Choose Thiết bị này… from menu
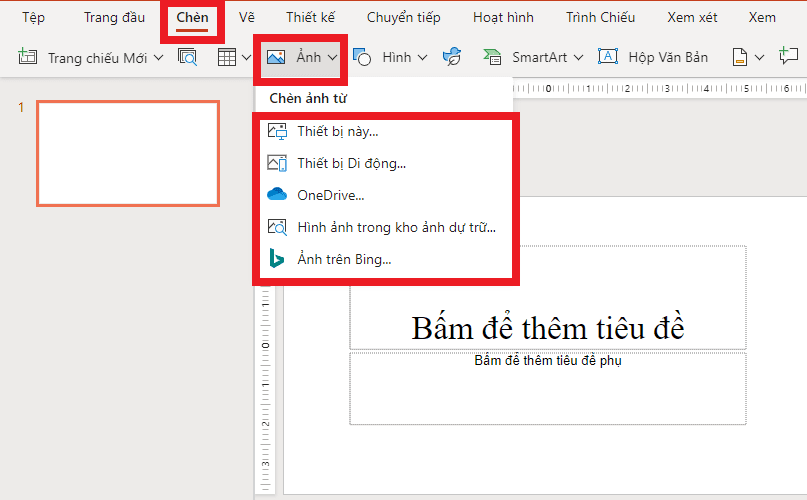The width and height of the screenshot is (807, 500). pos(386,132)
